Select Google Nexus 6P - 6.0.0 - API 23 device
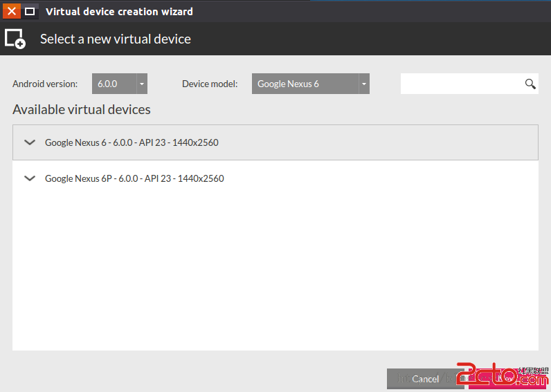Image resolution: width=551 pixels, height=392 pixels. [x=275, y=178]
